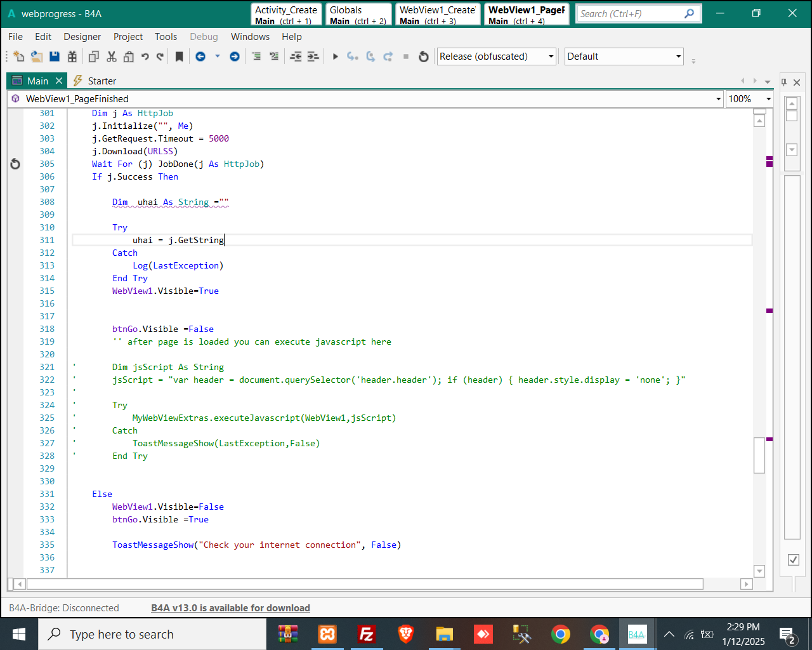Image resolution: width=812 pixels, height=650 pixels.
Task: Click the Navigate Backward arrow icon
Action: pyautogui.click(x=200, y=56)
